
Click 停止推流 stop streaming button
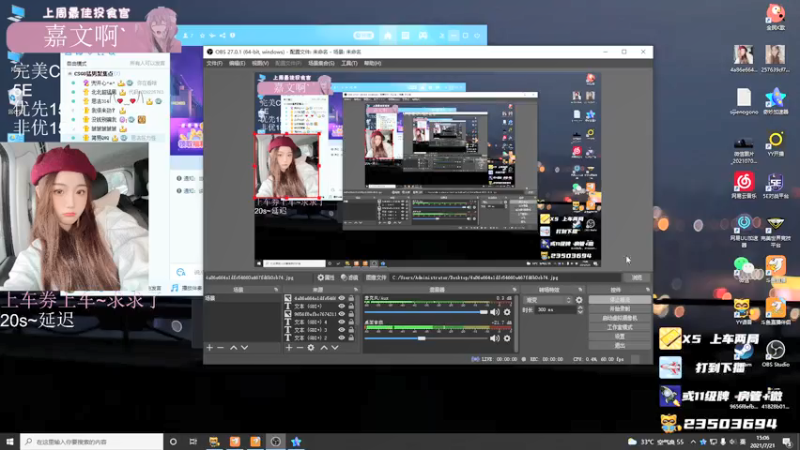[619, 300]
